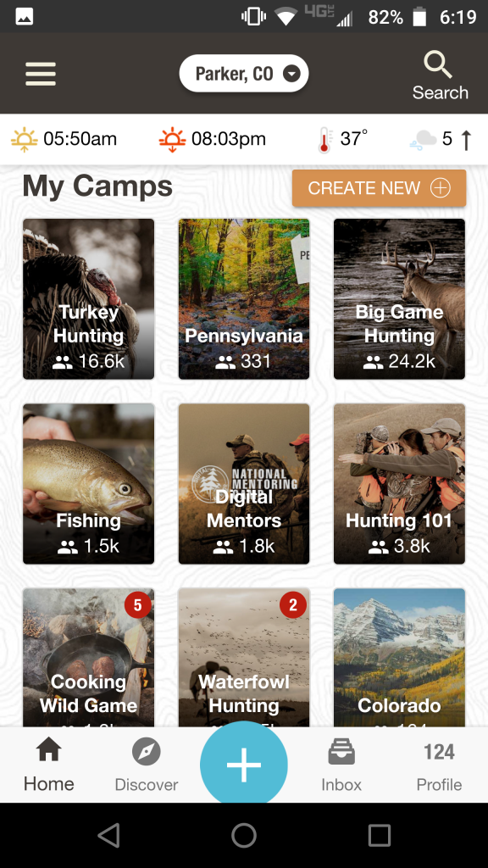Viewport: 488px width, 868px height.
Task: Open the Turkey Hunting camp
Action: tap(88, 299)
